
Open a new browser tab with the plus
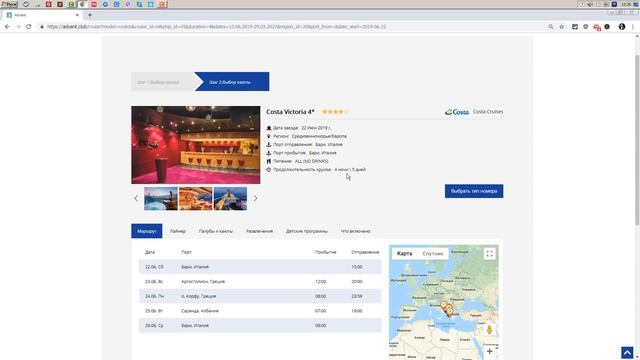pos(90,15)
